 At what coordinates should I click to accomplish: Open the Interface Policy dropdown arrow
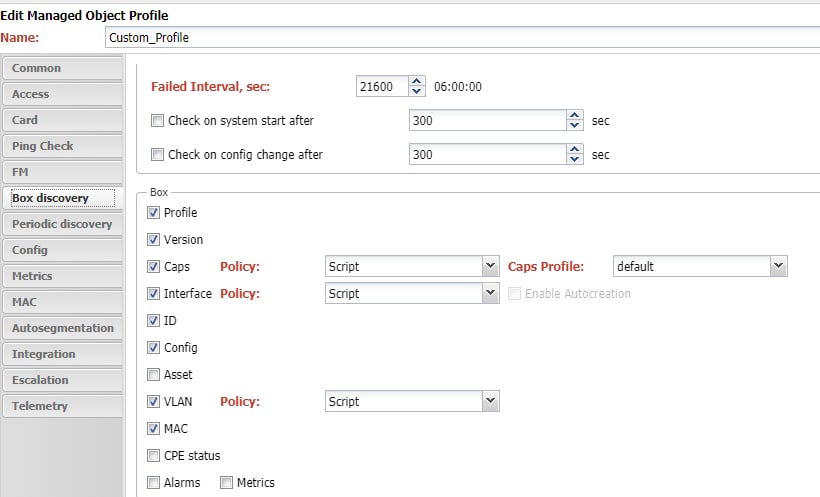(x=491, y=293)
